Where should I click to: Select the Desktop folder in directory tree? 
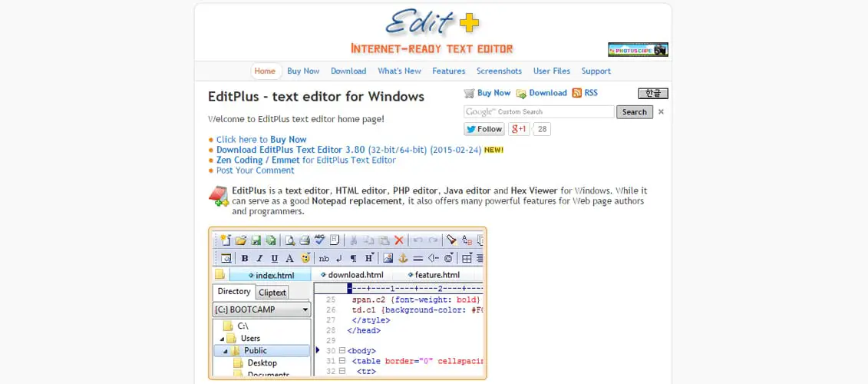(256, 363)
